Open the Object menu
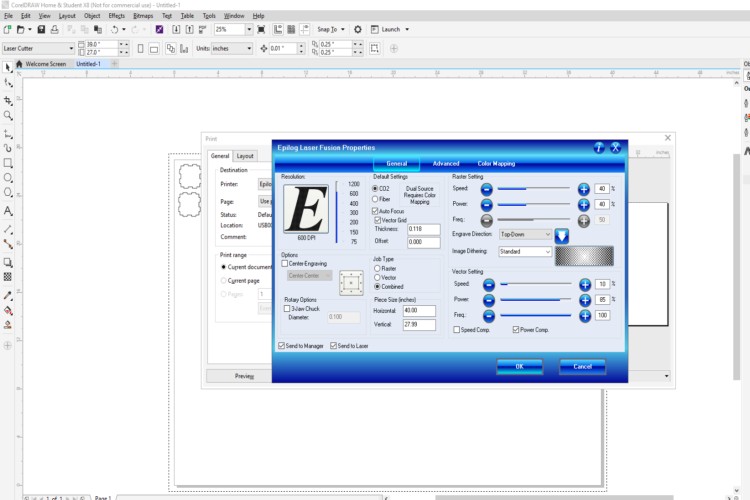Image resolution: width=750 pixels, height=500 pixels. pos(92,16)
